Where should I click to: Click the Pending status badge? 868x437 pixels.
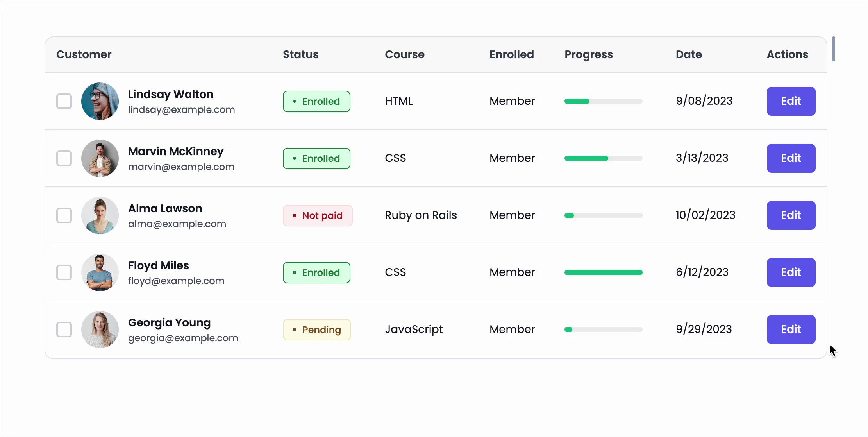tap(317, 330)
